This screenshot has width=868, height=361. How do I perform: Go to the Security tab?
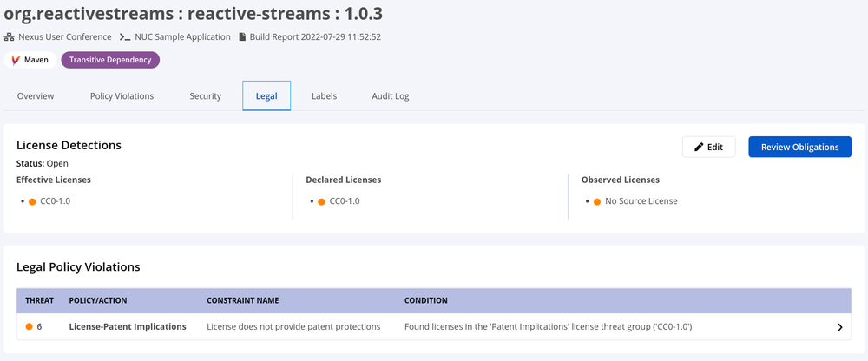coord(206,96)
